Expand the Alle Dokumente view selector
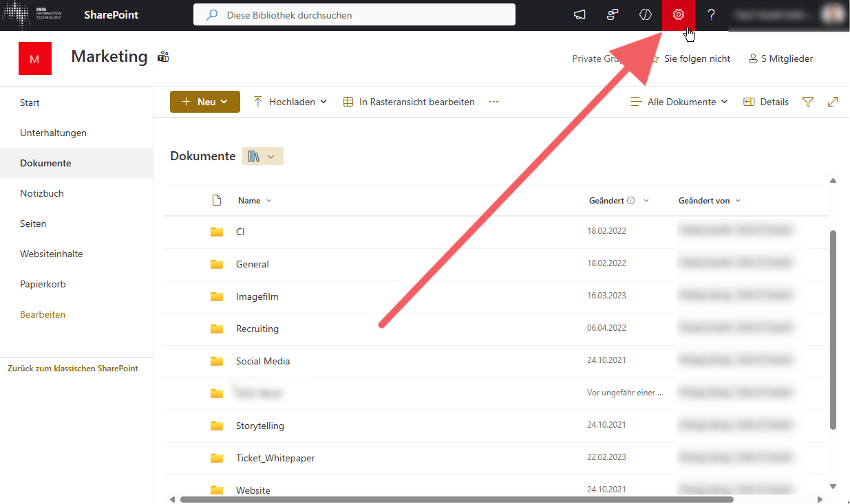Screen dimensions: 850x504 click(x=679, y=102)
